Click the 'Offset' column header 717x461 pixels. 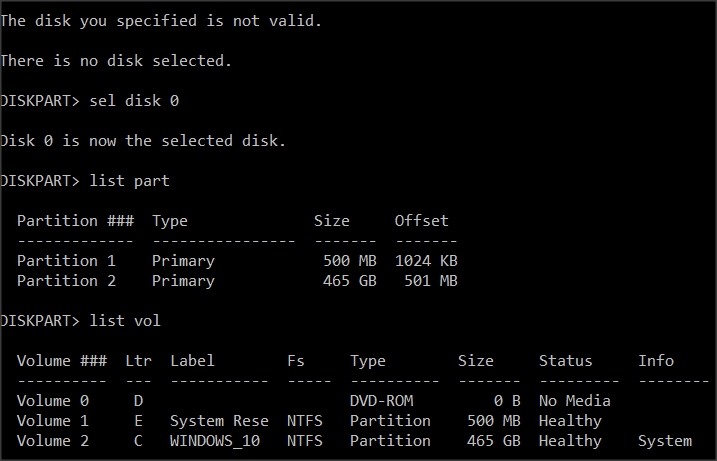[421, 221]
